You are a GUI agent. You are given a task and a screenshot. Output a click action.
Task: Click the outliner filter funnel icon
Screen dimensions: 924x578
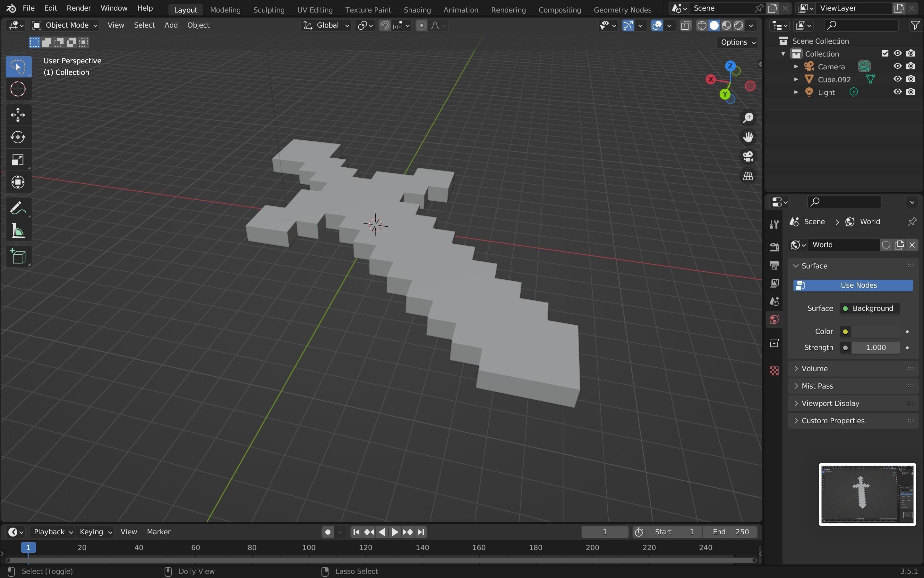(915, 25)
